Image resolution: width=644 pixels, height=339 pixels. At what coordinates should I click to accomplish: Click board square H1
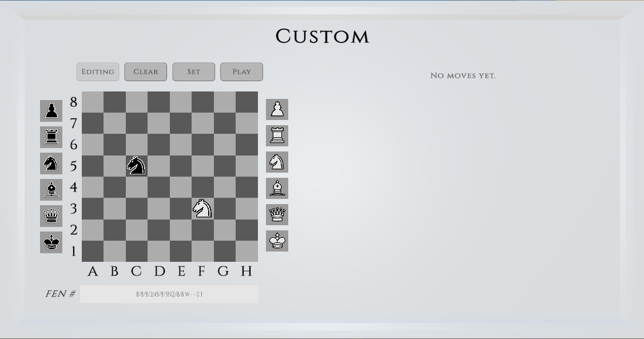(247, 251)
